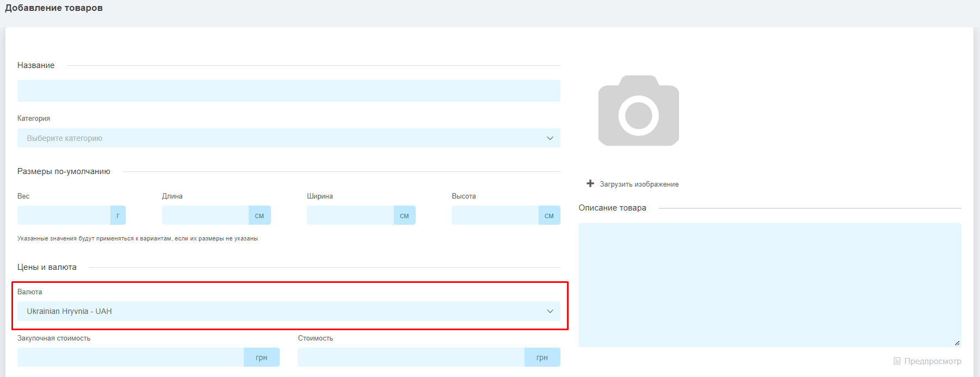Click the Цены и валюта section heading
Image resolution: width=980 pixels, height=377 pixels.
pos(47,267)
